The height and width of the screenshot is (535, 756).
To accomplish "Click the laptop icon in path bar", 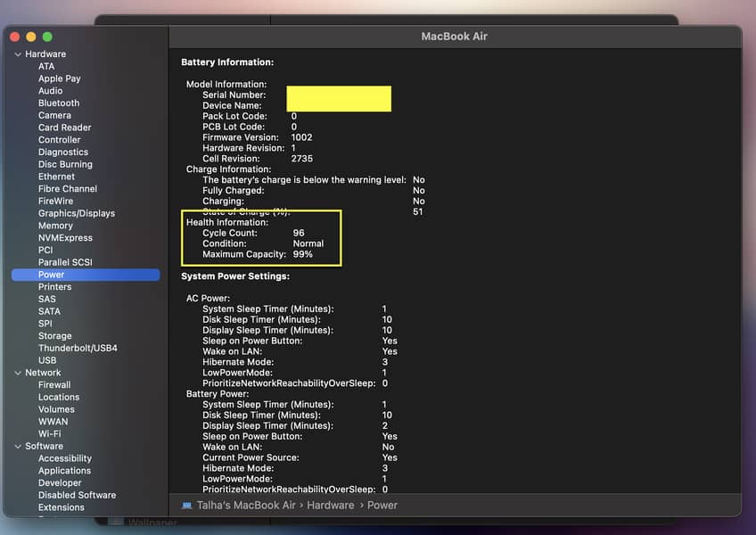I will (x=186, y=506).
